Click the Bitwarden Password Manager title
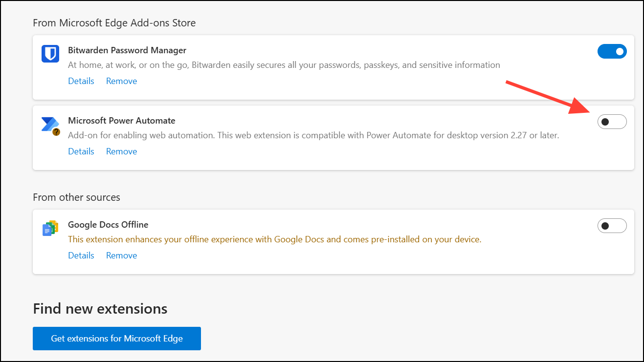 [127, 50]
